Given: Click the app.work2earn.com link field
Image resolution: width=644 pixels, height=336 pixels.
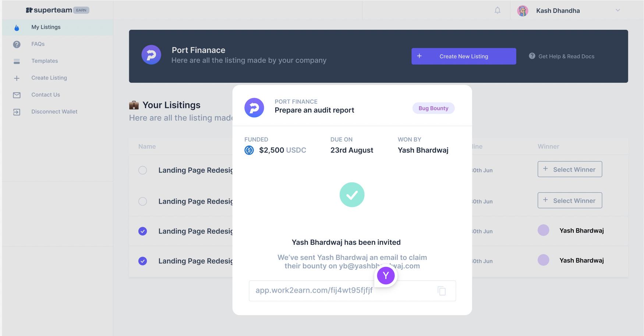Looking at the screenshot, I should pyautogui.click(x=331, y=290).
